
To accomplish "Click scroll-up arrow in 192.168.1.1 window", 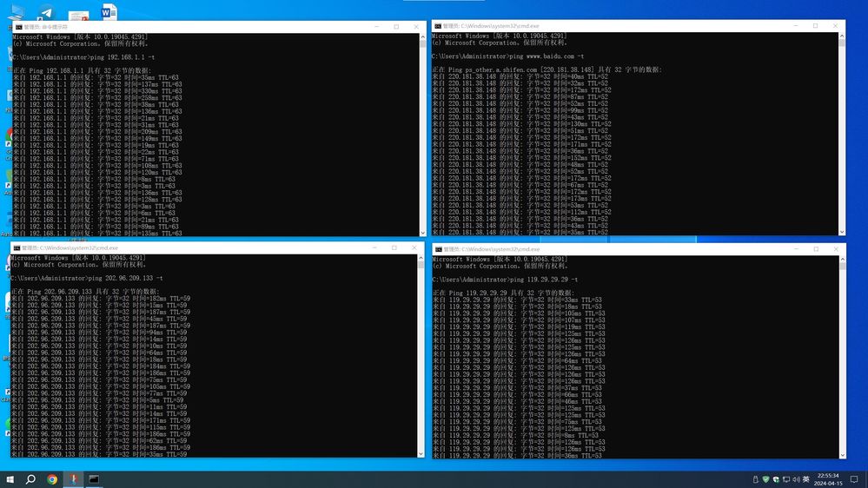I will [x=423, y=36].
